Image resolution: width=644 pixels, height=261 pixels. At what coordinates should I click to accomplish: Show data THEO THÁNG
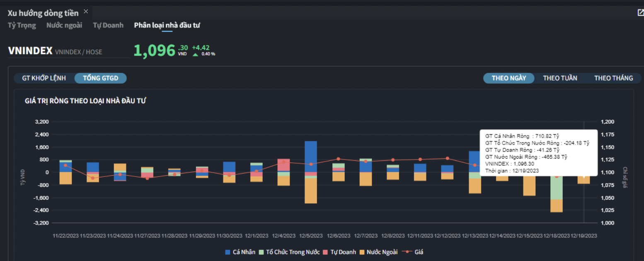point(613,78)
